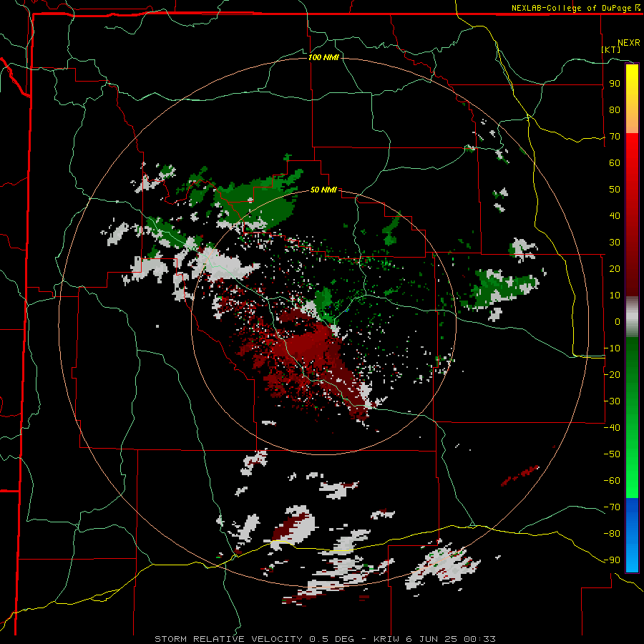Click the Storm Relative Velocity caption at bottom

click(325, 639)
